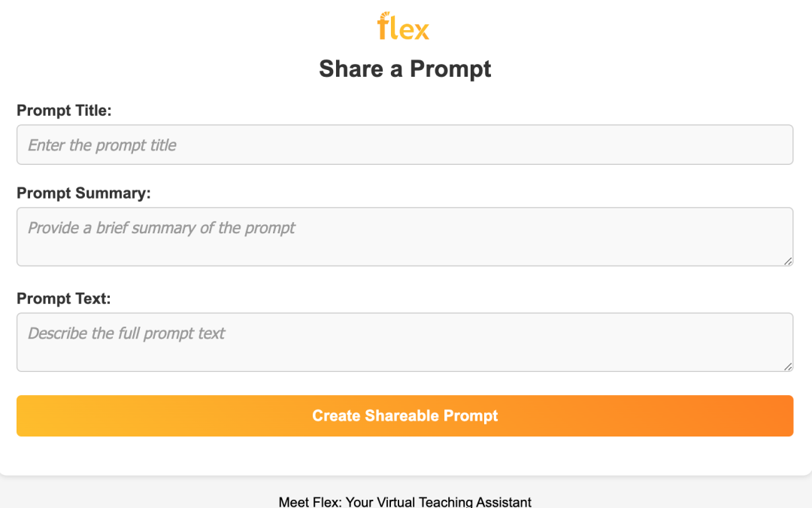812x508 pixels.
Task: Click the Meet Flex footer text
Action: pyautogui.click(x=404, y=501)
